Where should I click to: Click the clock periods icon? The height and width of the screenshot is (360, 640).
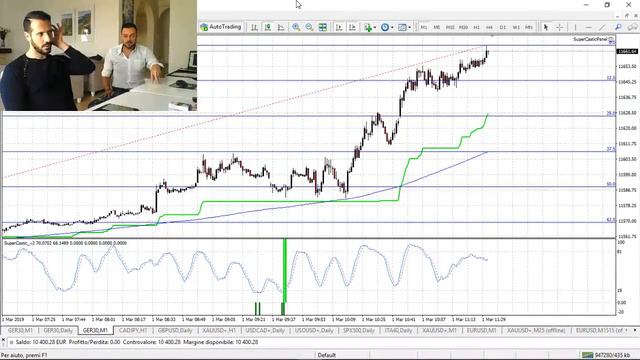pyautogui.click(x=385, y=27)
